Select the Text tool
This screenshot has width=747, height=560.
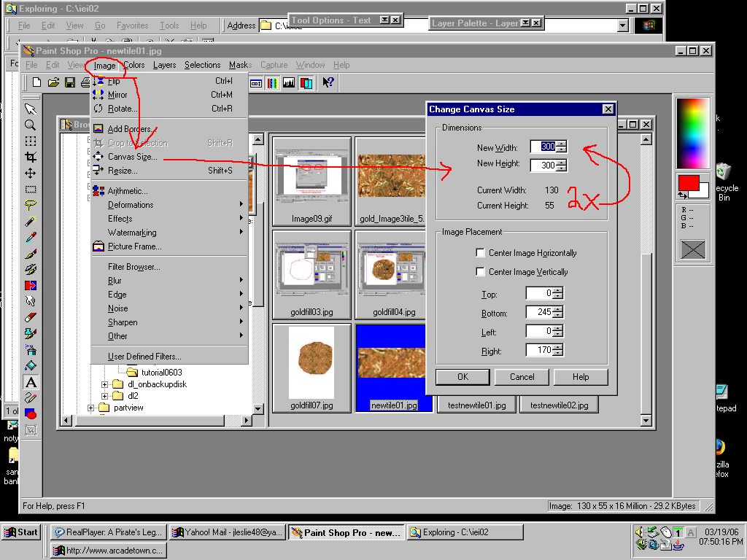tap(31, 382)
